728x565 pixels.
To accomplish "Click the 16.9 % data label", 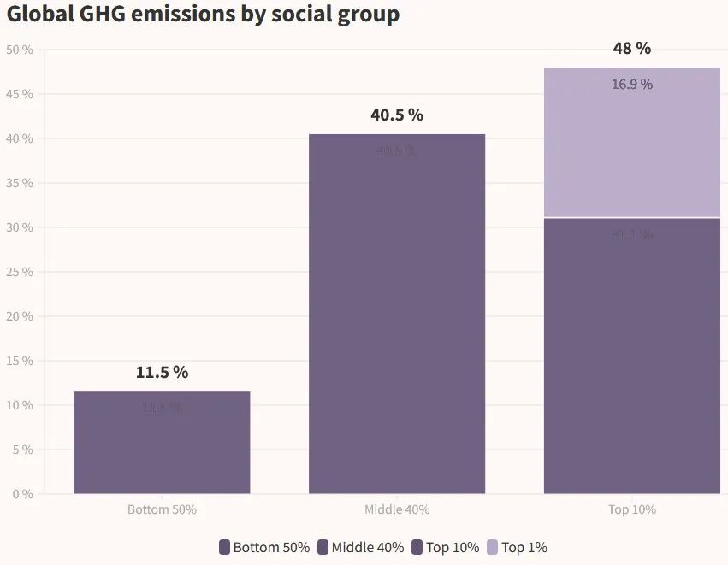I will pyautogui.click(x=632, y=84).
